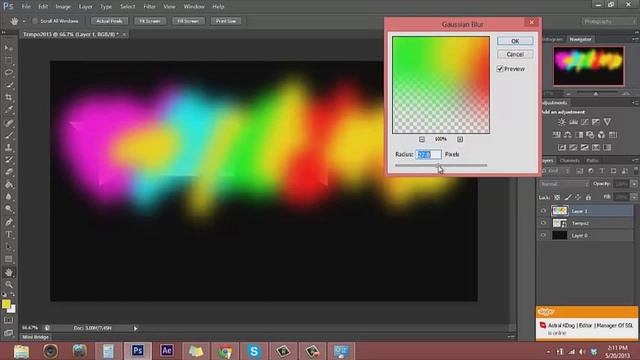The height and width of the screenshot is (360, 640).
Task: Open the Window menu
Action: pos(194,7)
